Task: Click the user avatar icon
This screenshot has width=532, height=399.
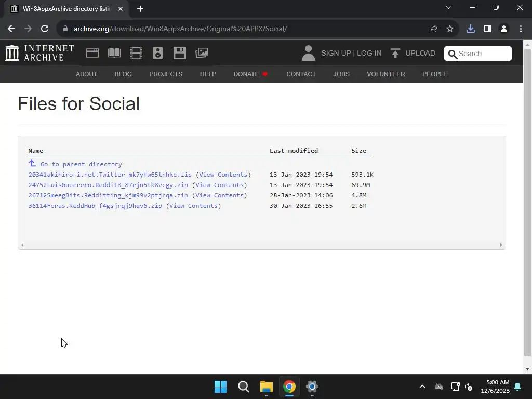Action: (x=308, y=54)
